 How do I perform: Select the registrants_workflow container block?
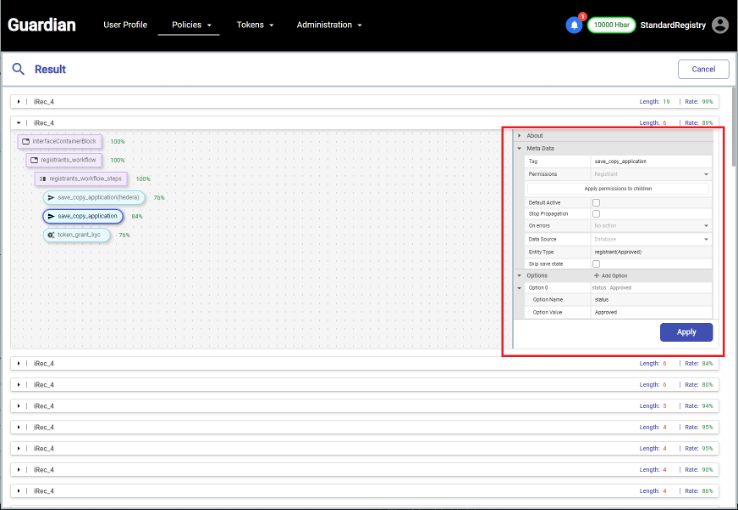pyautogui.click(x=64, y=160)
